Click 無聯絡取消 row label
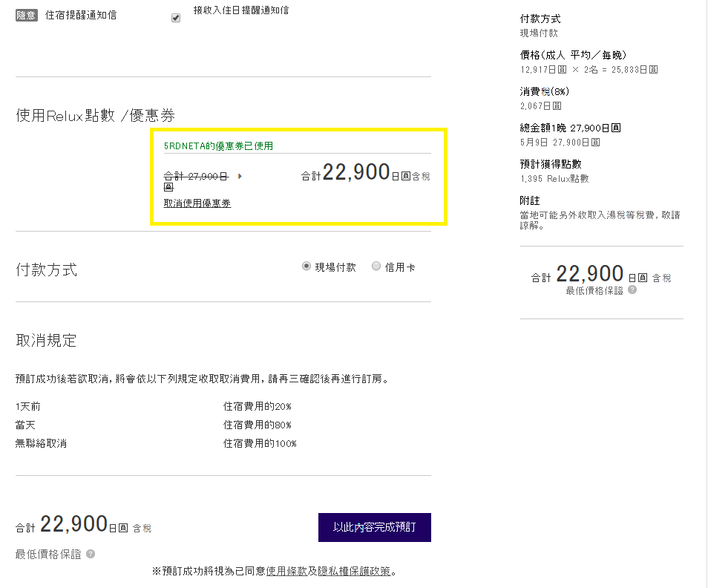708x588 pixels. [x=41, y=443]
